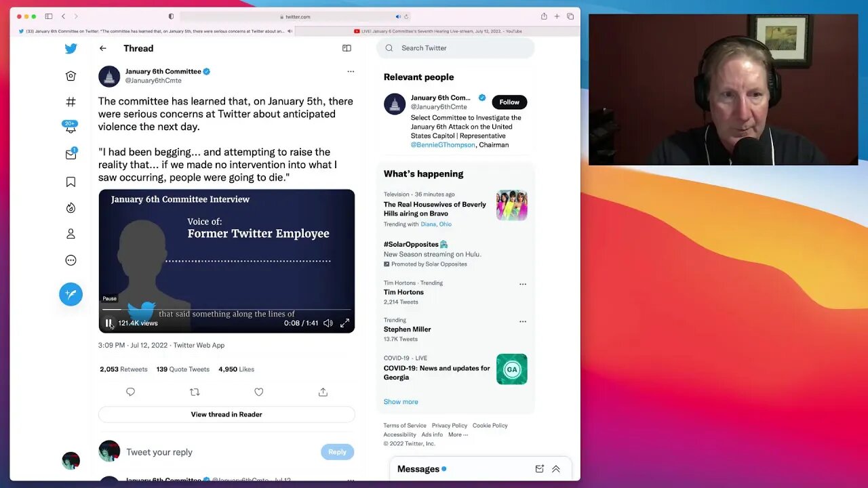Open the Tim Hortons trending topic
This screenshot has width=868, height=488.
click(403, 292)
